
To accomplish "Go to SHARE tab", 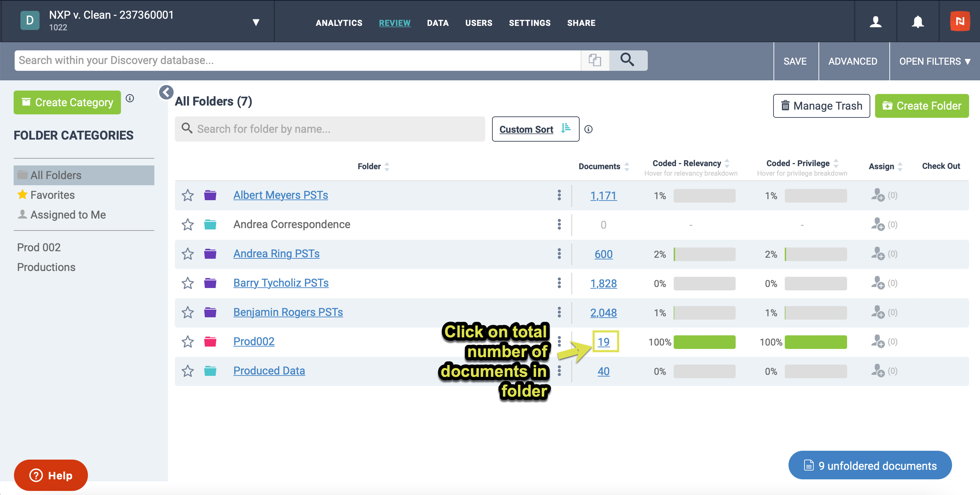I will pos(581,23).
